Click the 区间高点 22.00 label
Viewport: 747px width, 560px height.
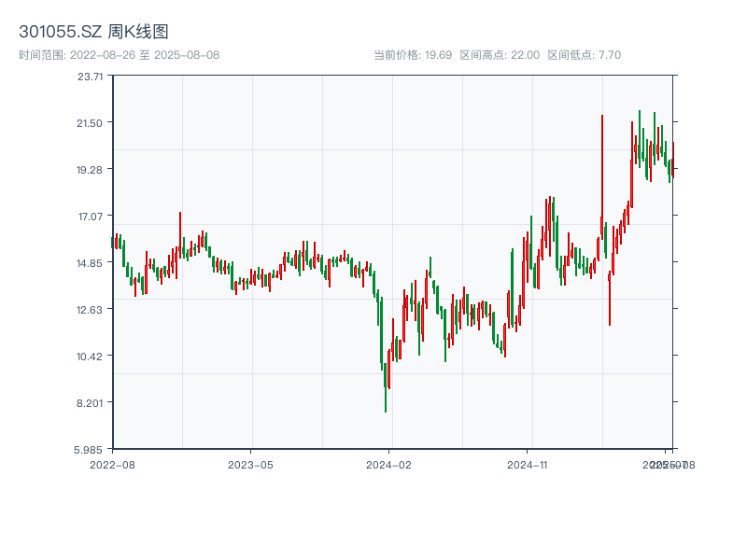[x=500, y=55]
